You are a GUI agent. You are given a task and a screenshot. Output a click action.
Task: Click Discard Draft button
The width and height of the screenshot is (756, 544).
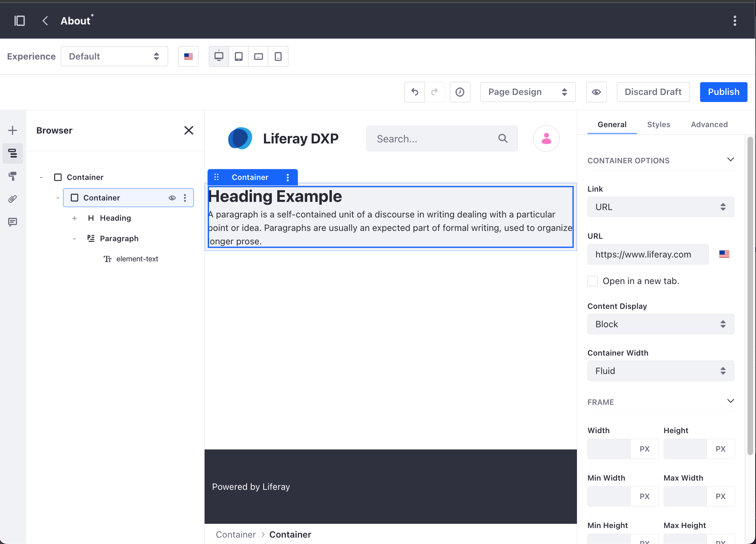[x=653, y=91]
